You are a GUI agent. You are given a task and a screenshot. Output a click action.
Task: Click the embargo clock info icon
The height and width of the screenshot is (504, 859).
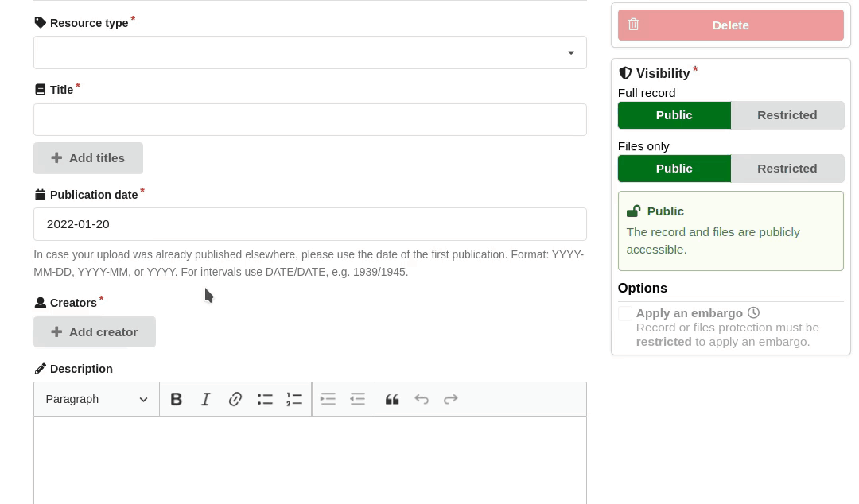(754, 312)
